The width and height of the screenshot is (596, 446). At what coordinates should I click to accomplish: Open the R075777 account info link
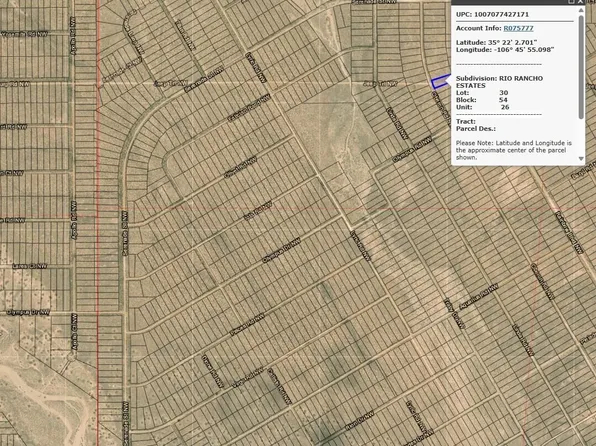518,28
